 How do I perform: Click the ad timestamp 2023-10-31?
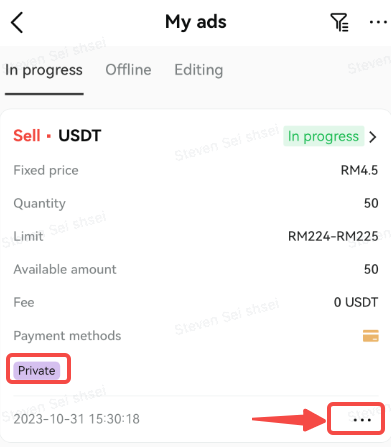point(76,419)
